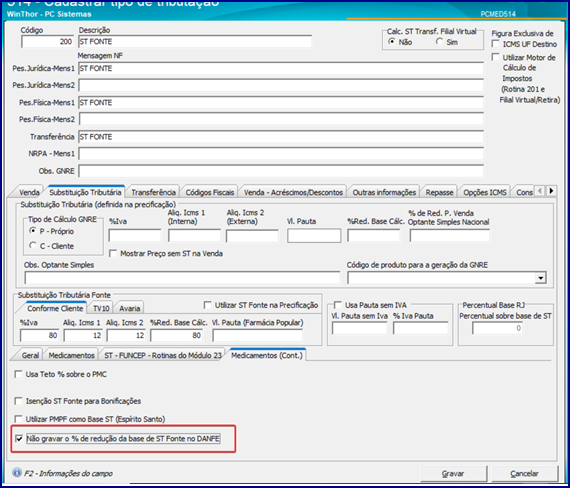Open Venda - Acréscimos/Descontos tab
This screenshot has height=488, width=570.
(x=293, y=192)
